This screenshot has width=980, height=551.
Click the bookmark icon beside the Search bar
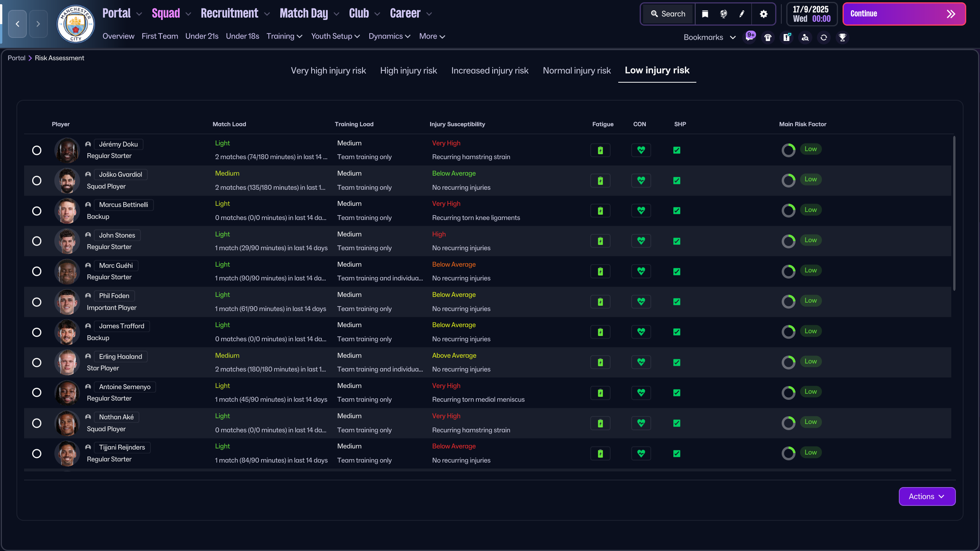point(704,14)
